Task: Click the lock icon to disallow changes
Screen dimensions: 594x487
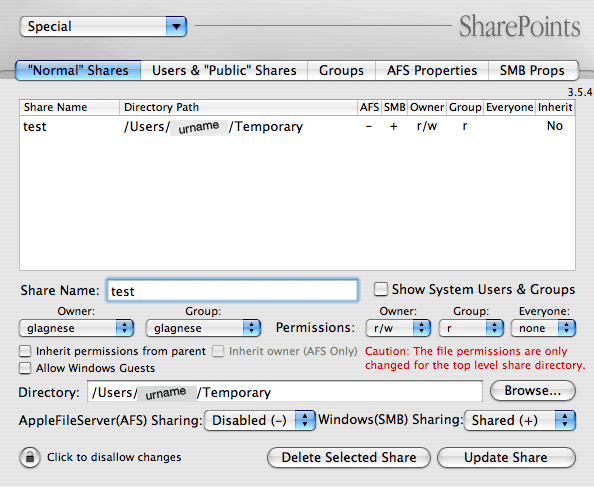Action: coord(30,457)
